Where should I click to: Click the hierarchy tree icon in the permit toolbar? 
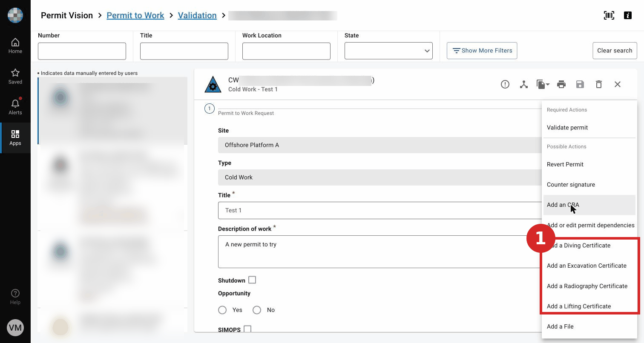click(524, 84)
